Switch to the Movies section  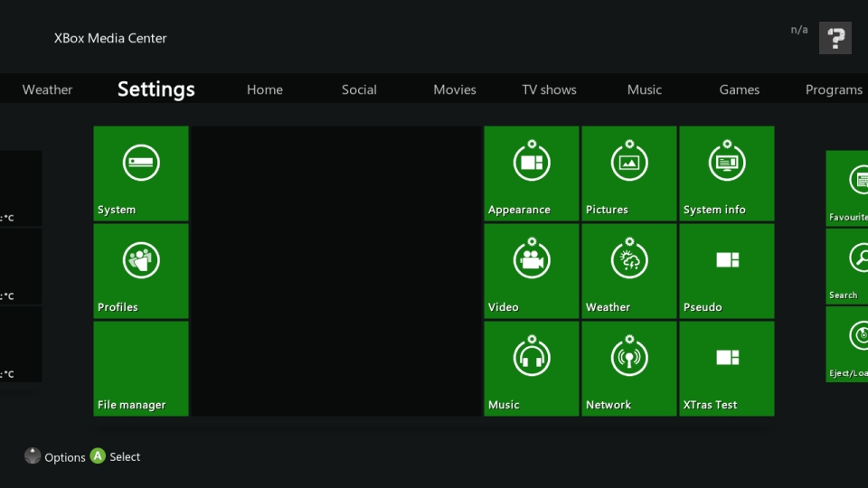[455, 89]
